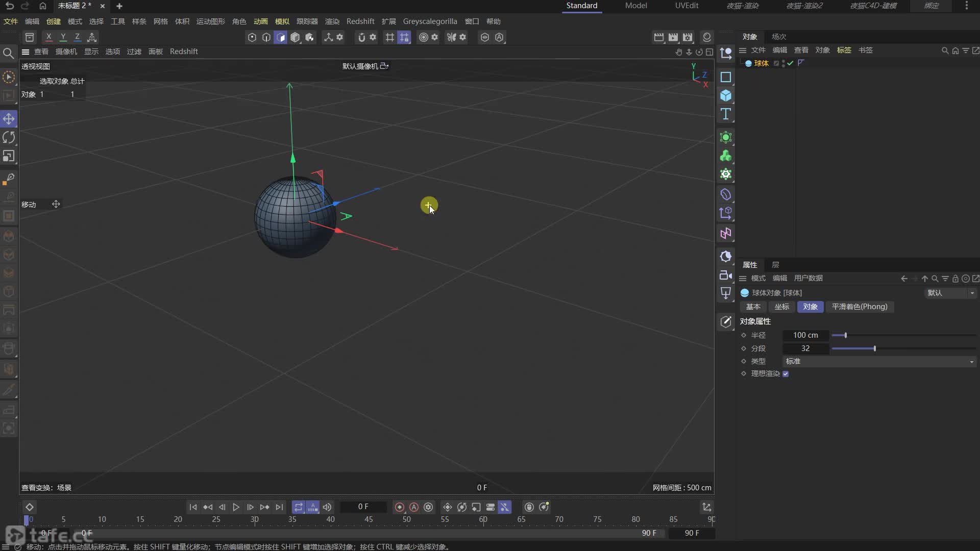Select the Rotate tool in left toolbar
The image size is (980, 551).
(9, 137)
